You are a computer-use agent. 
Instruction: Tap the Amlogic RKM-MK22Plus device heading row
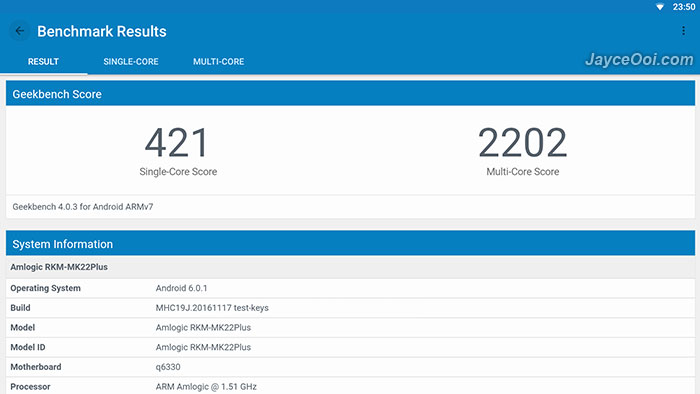[350, 267]
